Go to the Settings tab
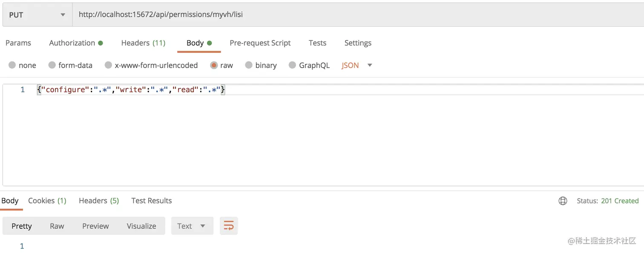Screen dimensions: 644x253 pos(358,43)
